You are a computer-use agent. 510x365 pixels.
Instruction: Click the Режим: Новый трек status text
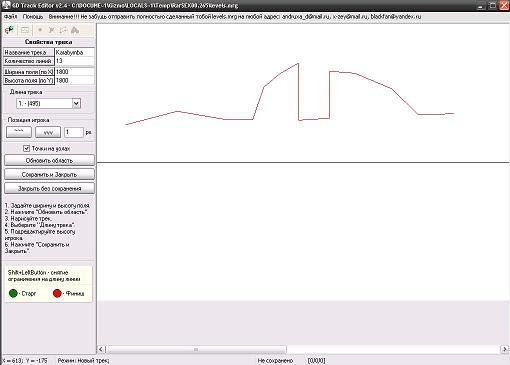83,361
